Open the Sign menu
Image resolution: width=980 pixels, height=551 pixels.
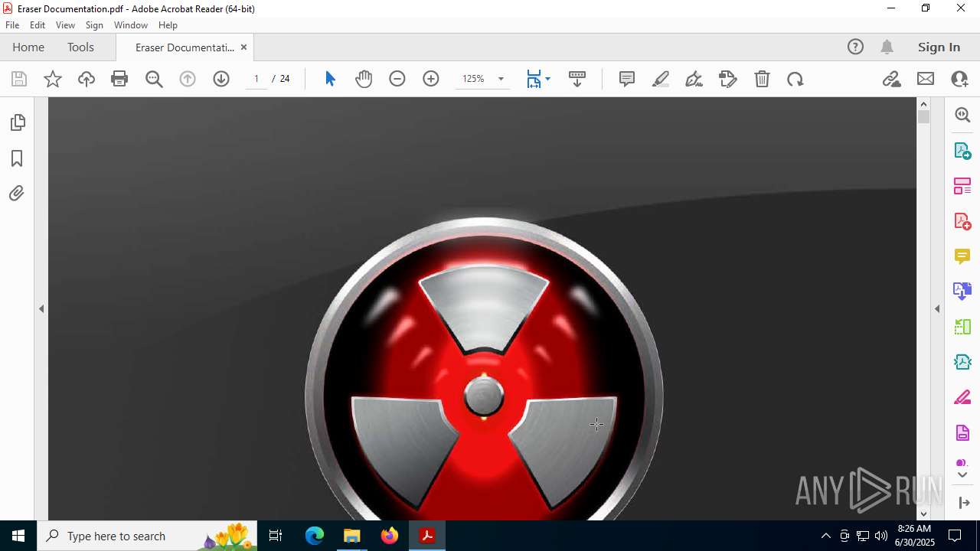click(94, 25)
